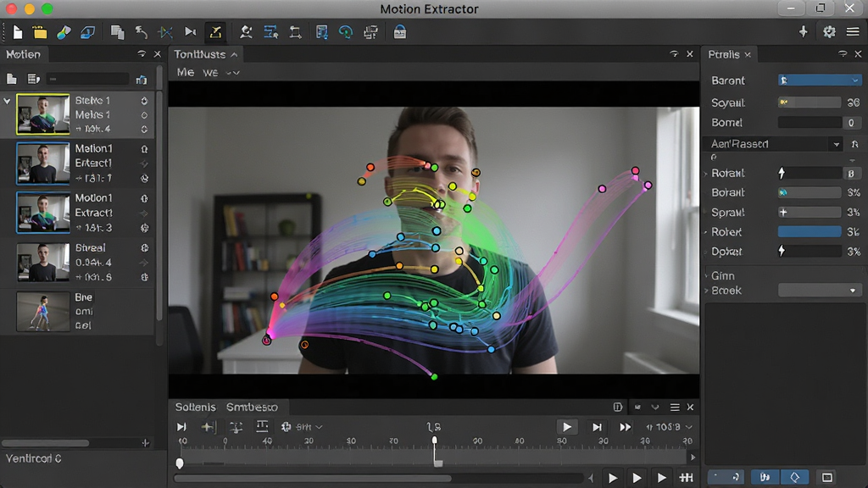The height and width of the screenshot is (488, 868).
Task: Click the highlighted play button in timeline toolbar
Action: tap(567, 427)
